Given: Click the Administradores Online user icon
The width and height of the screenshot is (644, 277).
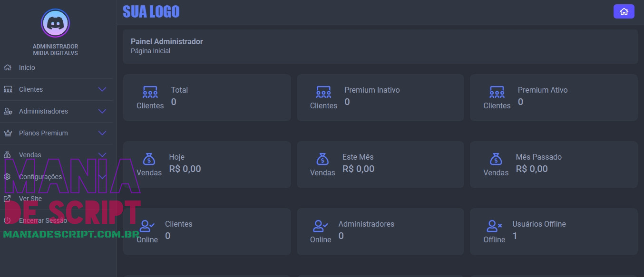Looking at the screenshot, I should (x=320, y=226).
